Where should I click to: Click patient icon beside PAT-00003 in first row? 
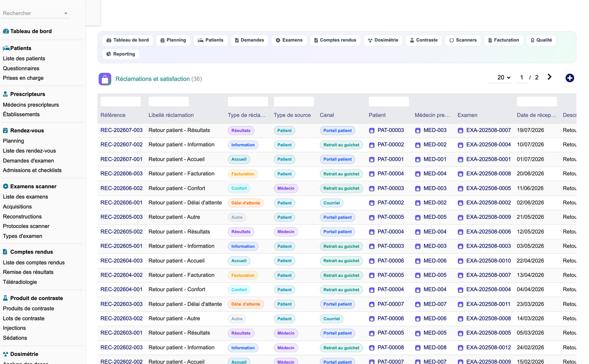(x=372, y=131)
